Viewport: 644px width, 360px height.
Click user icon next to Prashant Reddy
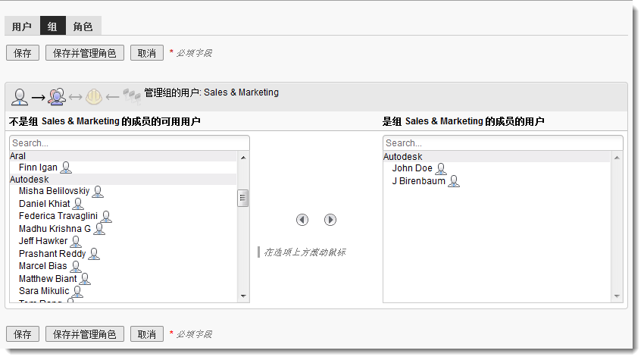tap(94, 254)
